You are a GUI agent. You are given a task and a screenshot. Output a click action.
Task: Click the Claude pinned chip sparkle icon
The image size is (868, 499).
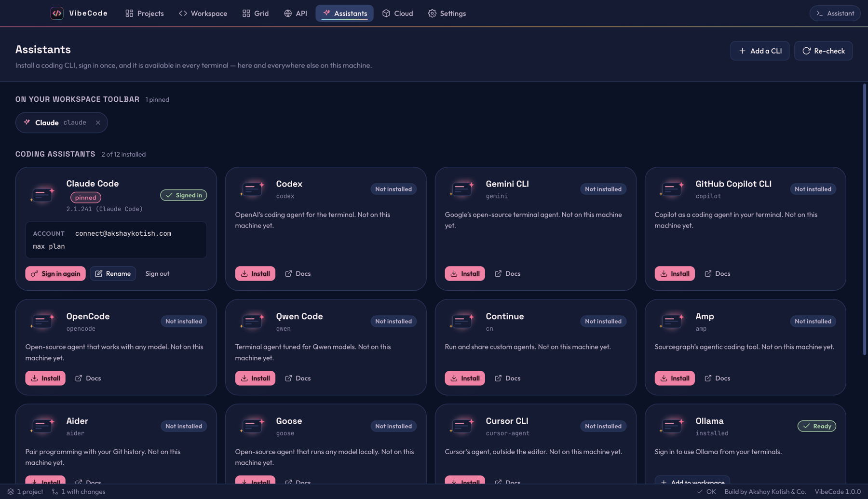(27, 122)
